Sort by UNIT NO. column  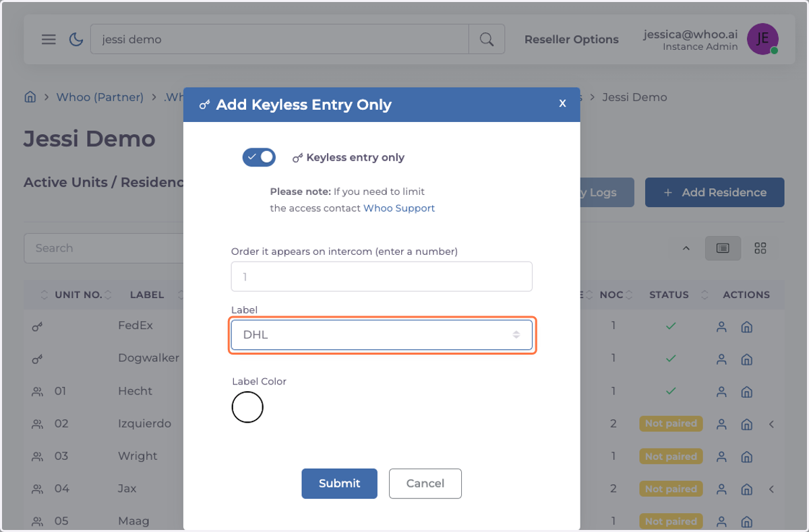tap(78, 295)
